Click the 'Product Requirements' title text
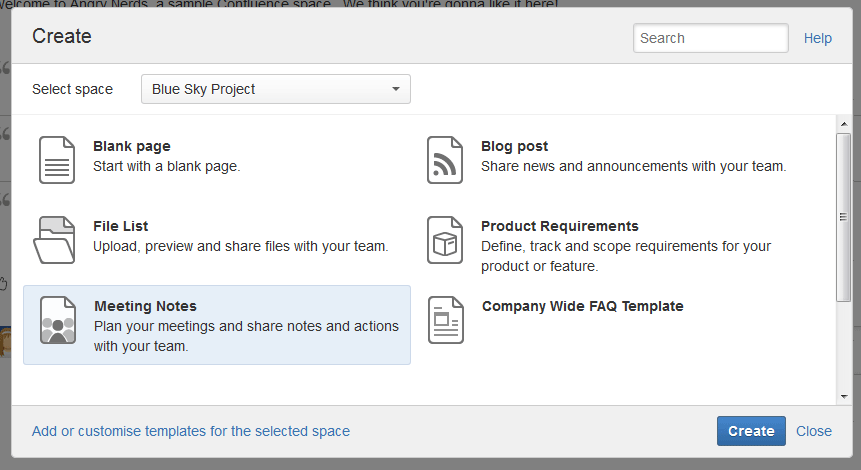Screen dimensions: 861x470 (x=560, y=226)
